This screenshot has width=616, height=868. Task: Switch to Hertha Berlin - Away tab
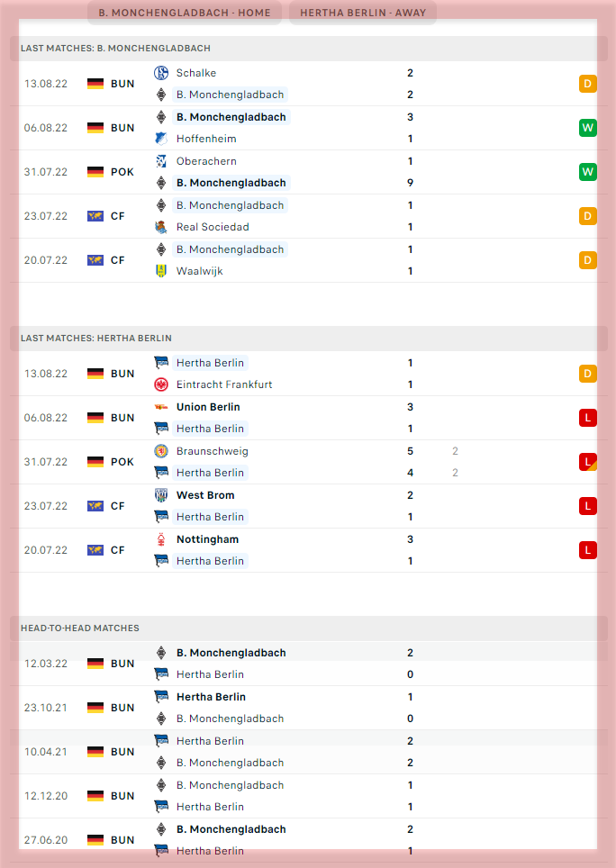[x=363, y=13]
